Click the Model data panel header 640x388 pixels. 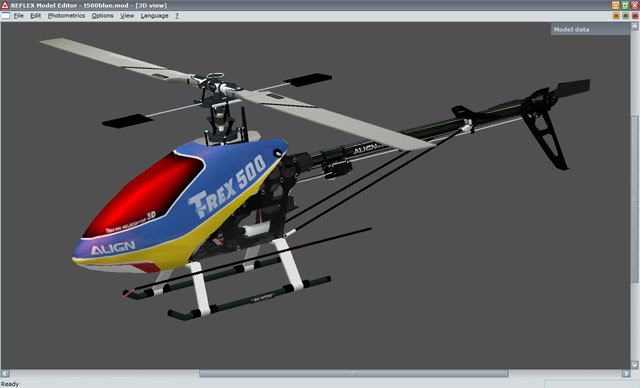click(x=590, y=29)
